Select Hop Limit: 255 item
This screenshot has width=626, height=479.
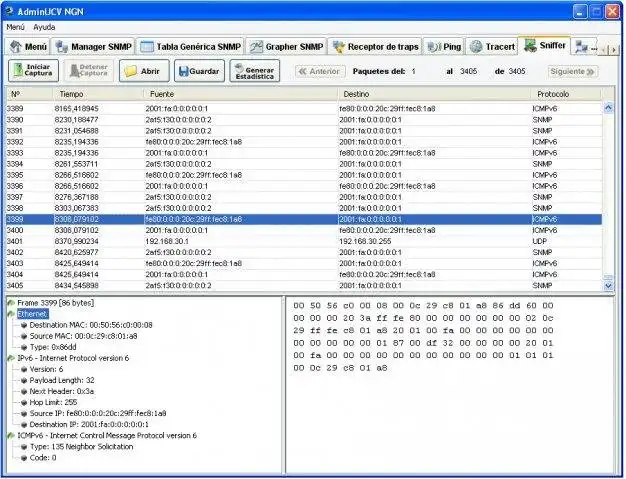point(53,402)
